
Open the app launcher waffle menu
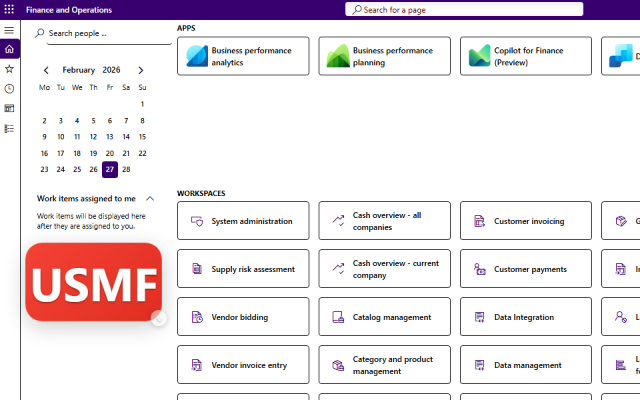click(9, 9)
